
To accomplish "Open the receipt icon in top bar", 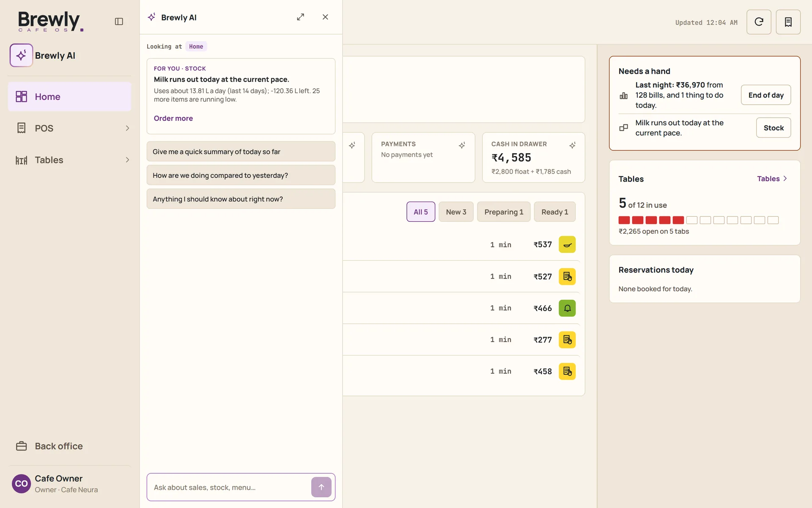I will 788,22.
